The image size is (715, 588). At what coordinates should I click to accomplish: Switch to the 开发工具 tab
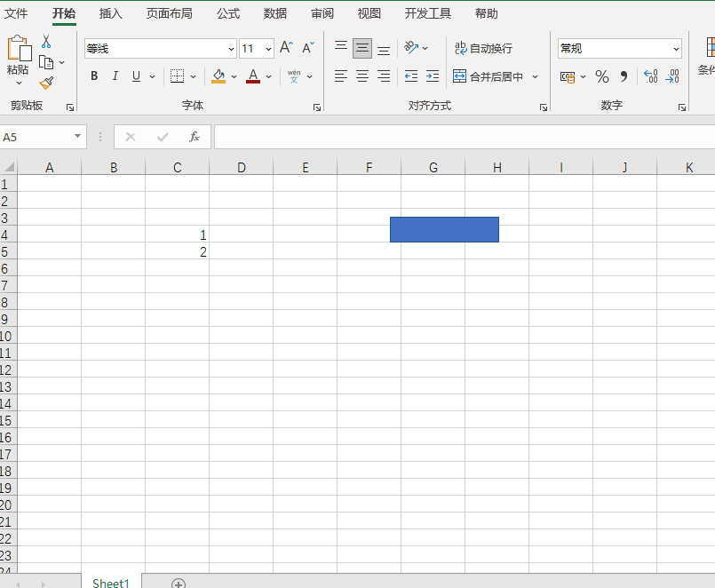click(x=428, y=13)
